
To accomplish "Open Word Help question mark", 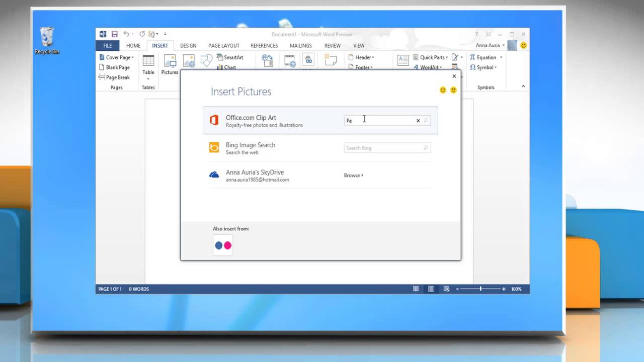I will click(x=476, y=34).
